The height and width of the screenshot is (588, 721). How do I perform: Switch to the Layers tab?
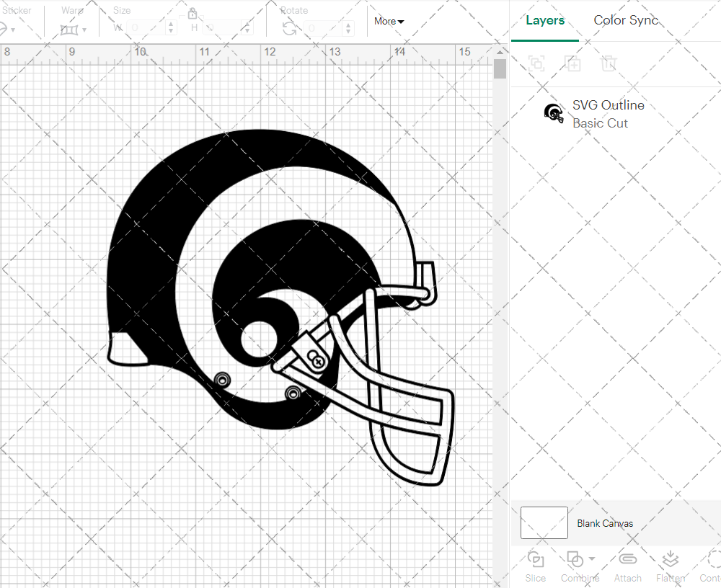tap(545, 20)
